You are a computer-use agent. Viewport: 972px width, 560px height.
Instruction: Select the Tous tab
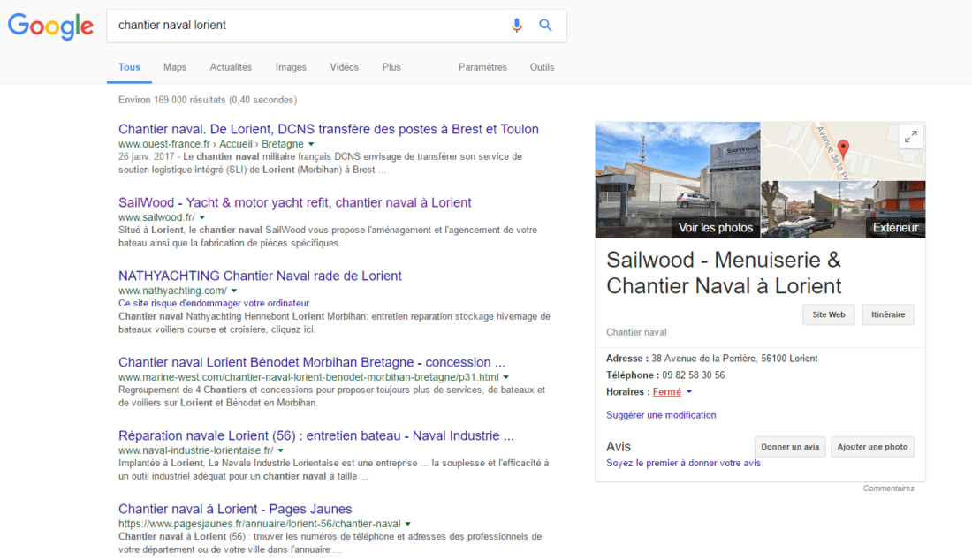130,67
